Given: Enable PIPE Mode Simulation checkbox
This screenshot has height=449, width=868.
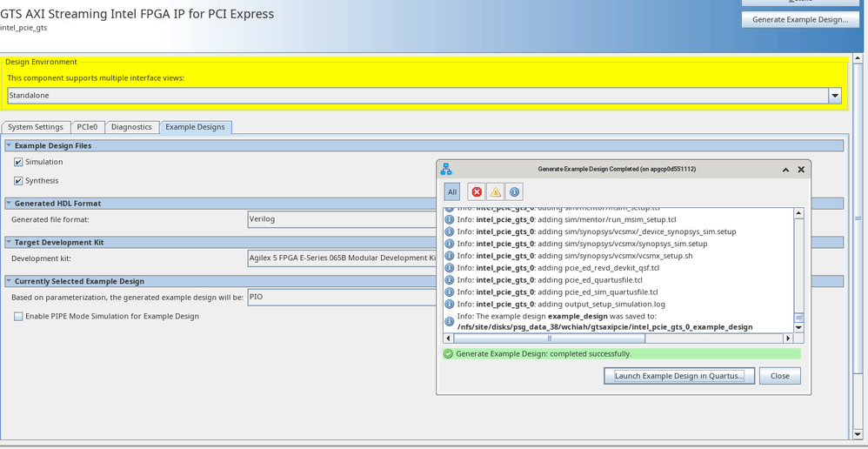Looking at the screenshot, I should (x=18, y=317).
